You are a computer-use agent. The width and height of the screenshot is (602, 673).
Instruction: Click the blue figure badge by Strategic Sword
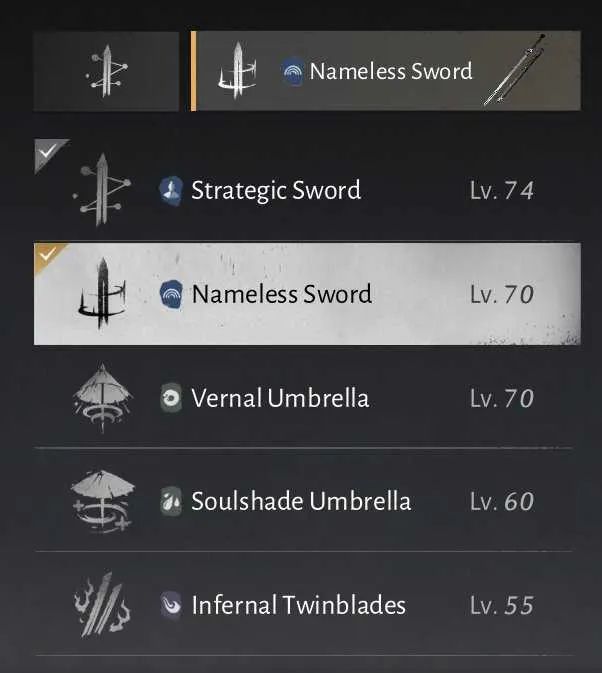click(x=171, y=189)
